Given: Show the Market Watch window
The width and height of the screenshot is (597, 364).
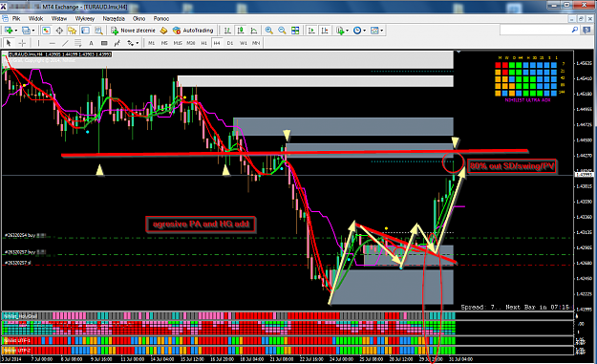Looking at the screenshot, I should 46,31.
